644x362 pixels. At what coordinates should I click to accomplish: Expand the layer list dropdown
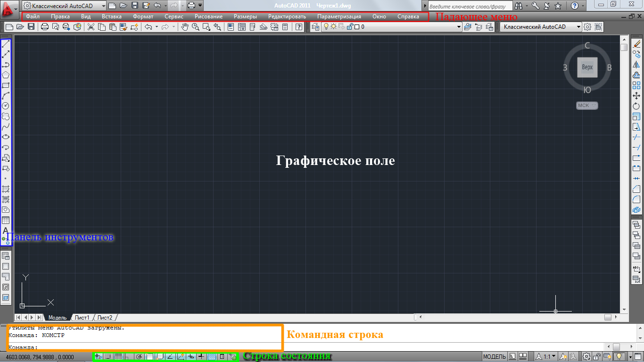click(459, 27)
